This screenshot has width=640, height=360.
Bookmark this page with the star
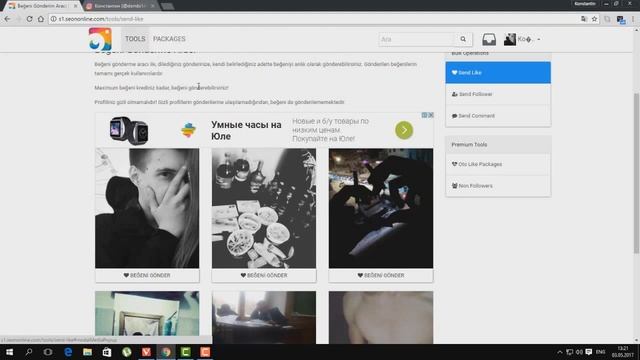point(594,19)
